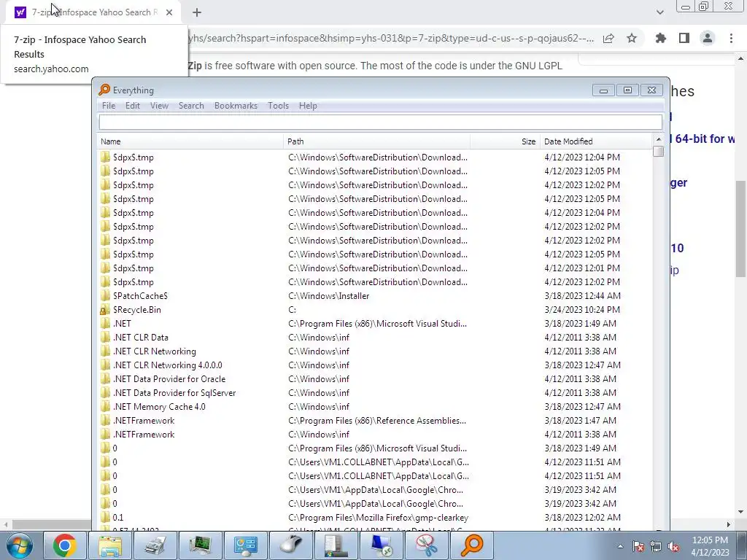This screenshot has width=747, height=560.
Task: Open the Chrome profile avatar icon
Action: [708, 38]
